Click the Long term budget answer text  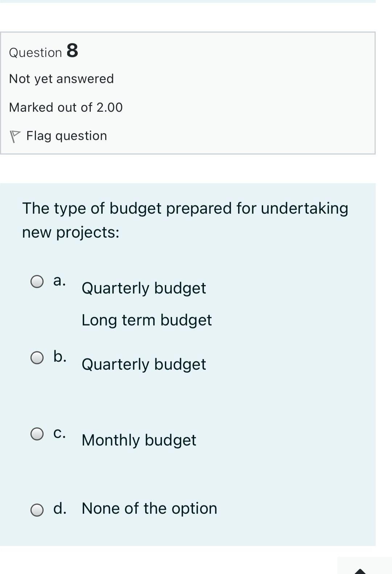pos(147,320)
